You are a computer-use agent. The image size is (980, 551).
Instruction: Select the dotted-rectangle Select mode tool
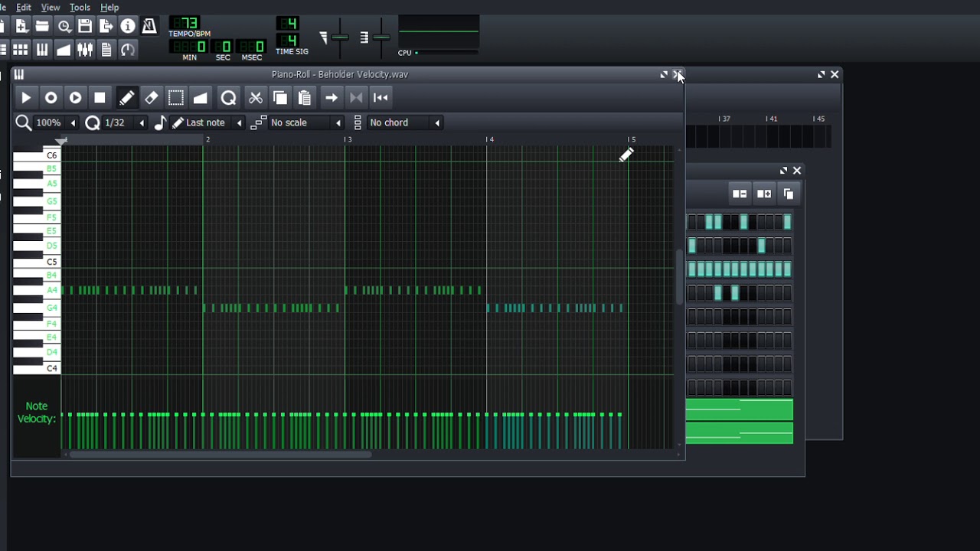tap(176, 97)
